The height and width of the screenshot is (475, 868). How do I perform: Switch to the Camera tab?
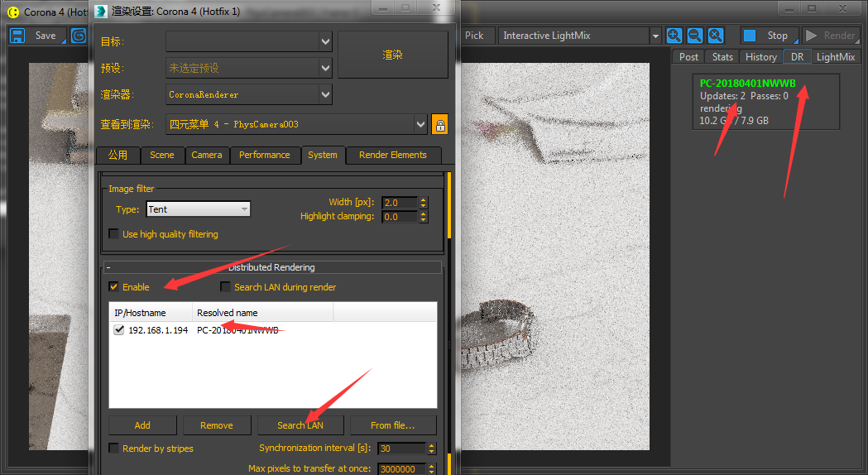pos(207,155)
